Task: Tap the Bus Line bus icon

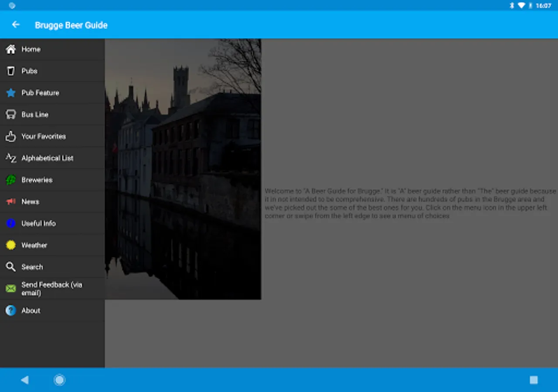Action: (11, 115)
